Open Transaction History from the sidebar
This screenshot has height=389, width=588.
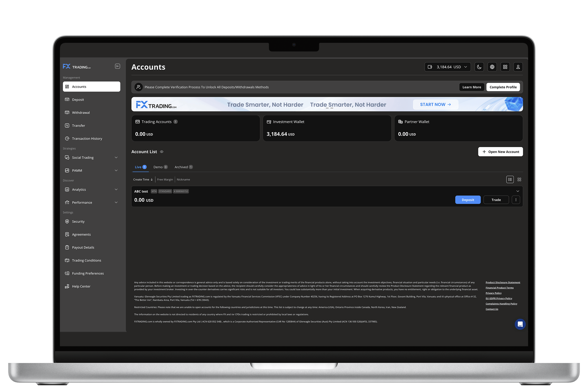click(x=87, y=139)
